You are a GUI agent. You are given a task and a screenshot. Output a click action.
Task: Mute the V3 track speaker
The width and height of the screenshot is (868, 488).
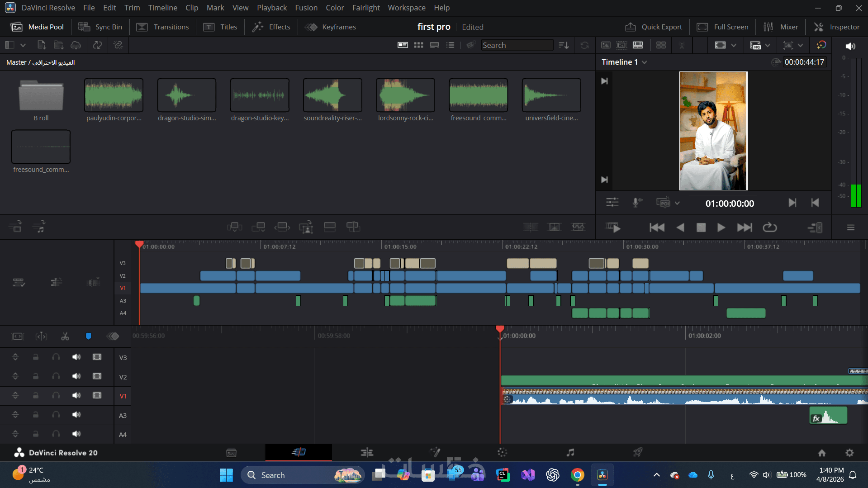pyautogui.click(x=76, y=357)
